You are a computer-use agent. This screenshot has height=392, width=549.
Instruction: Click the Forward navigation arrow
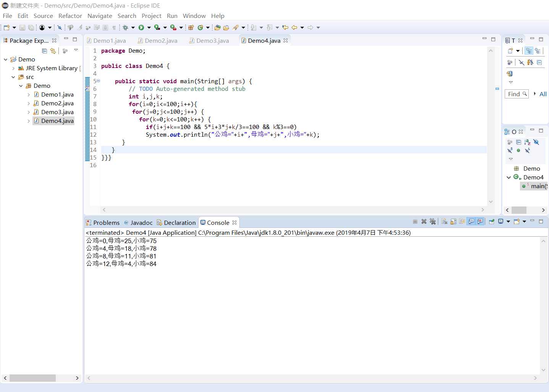coord(310,27)
